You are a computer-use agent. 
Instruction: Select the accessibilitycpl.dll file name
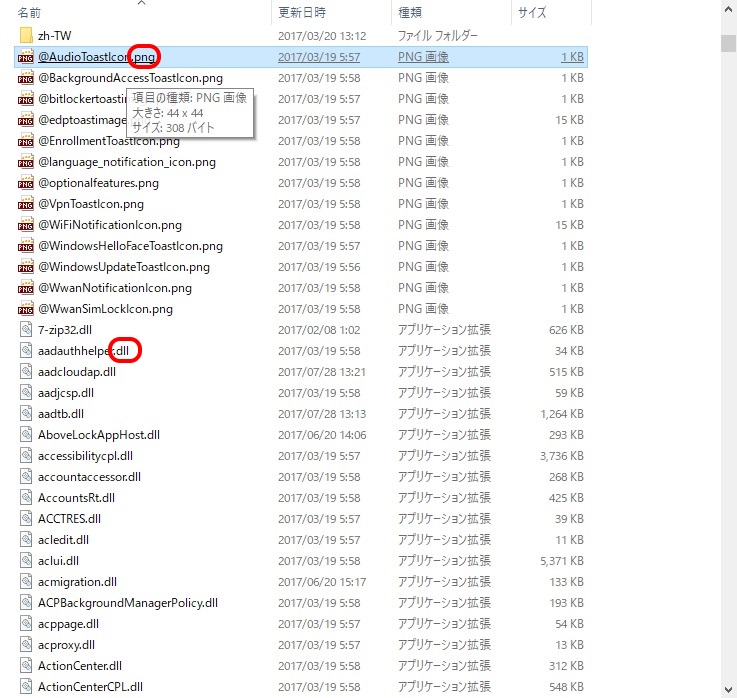tap(85, 456)
